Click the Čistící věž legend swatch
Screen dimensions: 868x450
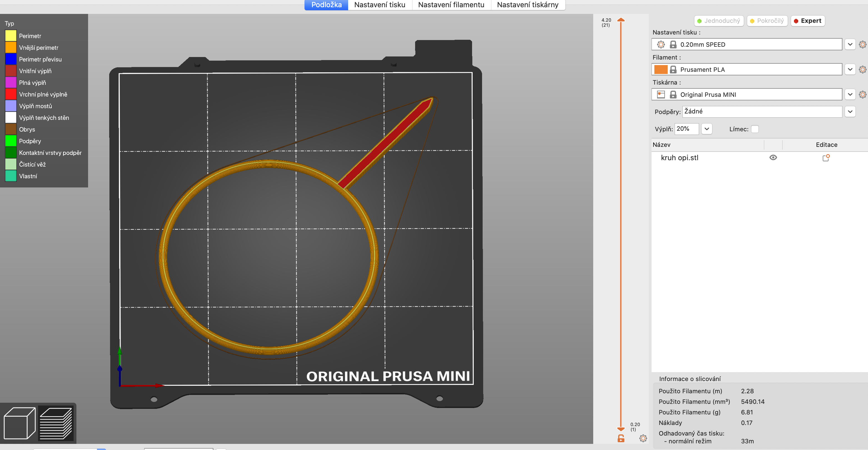[x=11, y=164]
